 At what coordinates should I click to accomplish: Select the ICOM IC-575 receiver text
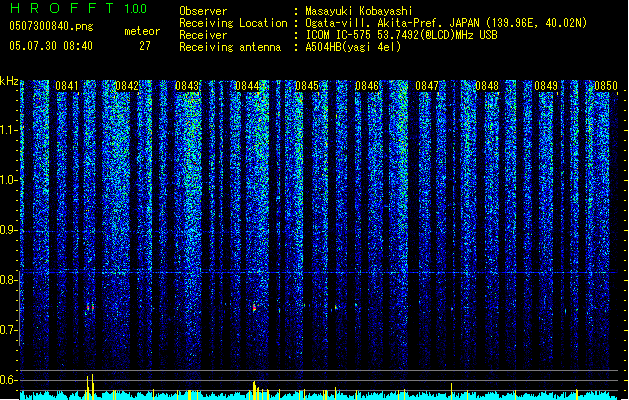tap(402, 35)
